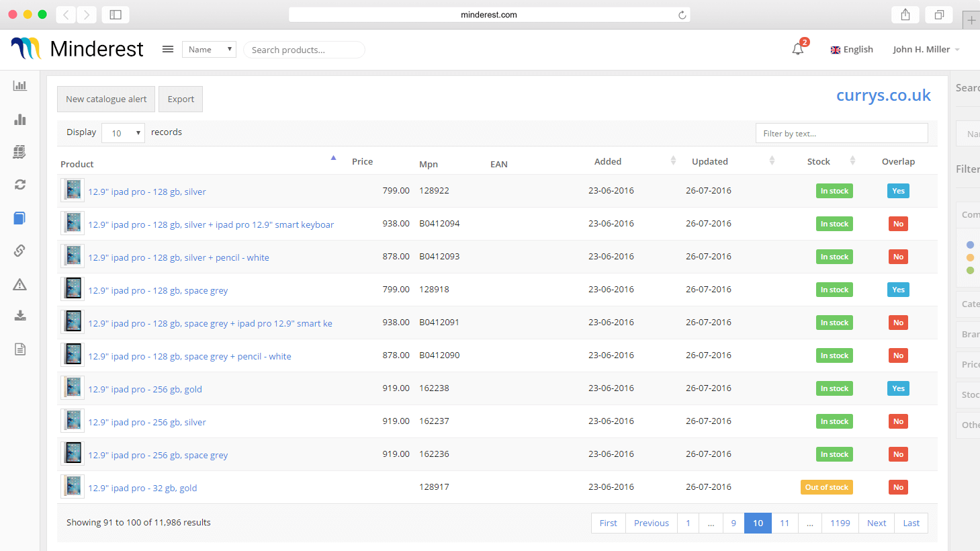
Task: Sort by Updated column sort arrows
Action: pyautogui.click(x=772, y=161)
